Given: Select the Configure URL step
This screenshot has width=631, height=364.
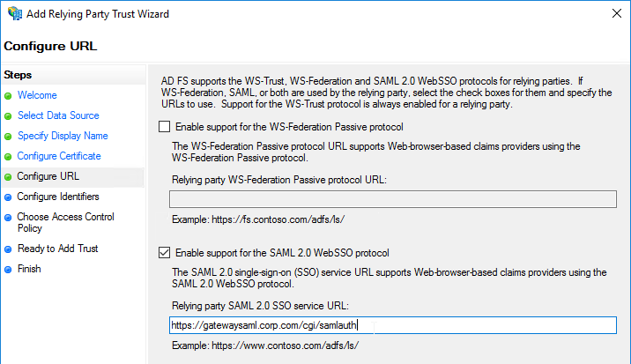Looking at the screenshot, I should point(48,176).
